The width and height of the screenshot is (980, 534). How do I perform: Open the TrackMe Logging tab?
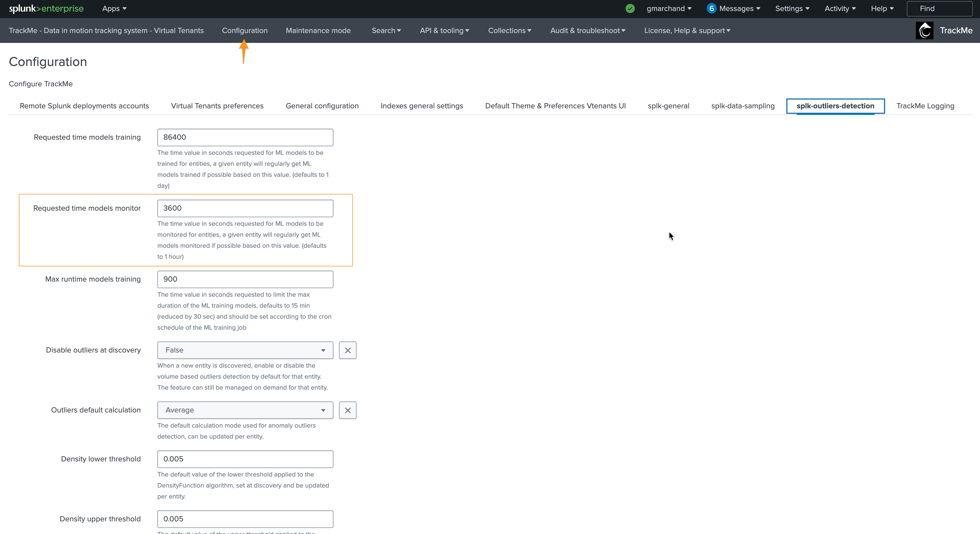click(925, 106)
